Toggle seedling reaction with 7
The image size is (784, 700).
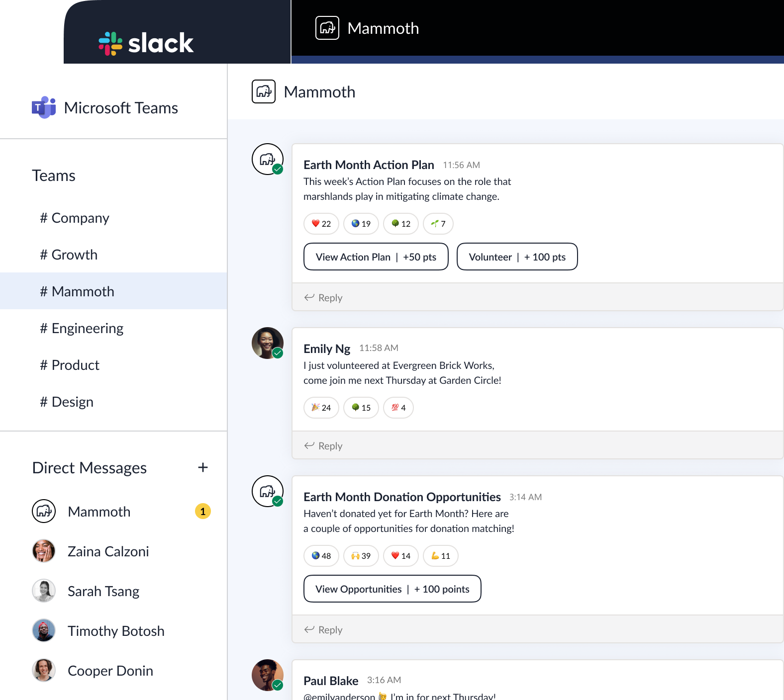click(438, 224)
